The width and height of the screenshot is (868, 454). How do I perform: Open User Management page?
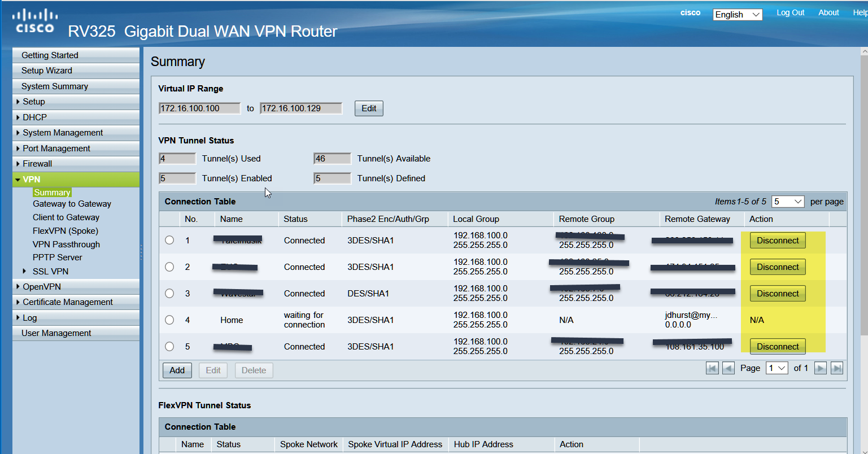click(76, 333)
